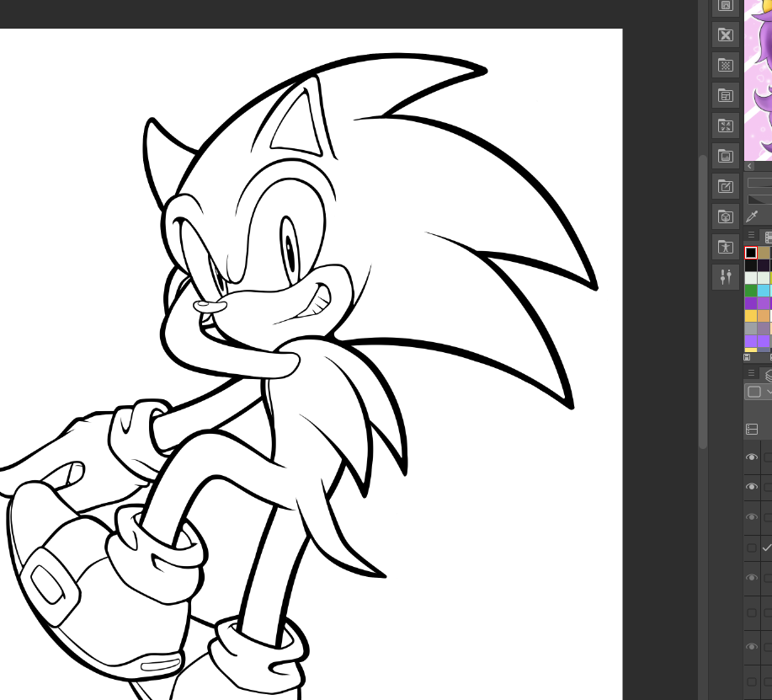Screen dimensions: 772x700
Task: Choose the sky blue color swatch
Action: pos(764,291)
